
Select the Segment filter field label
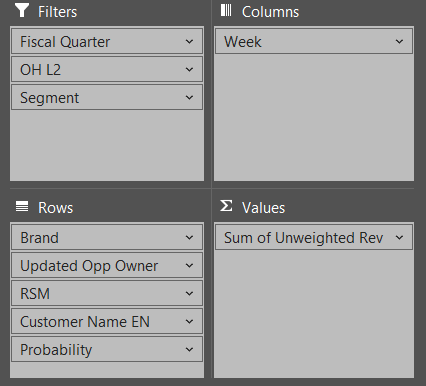click(49, 98)
